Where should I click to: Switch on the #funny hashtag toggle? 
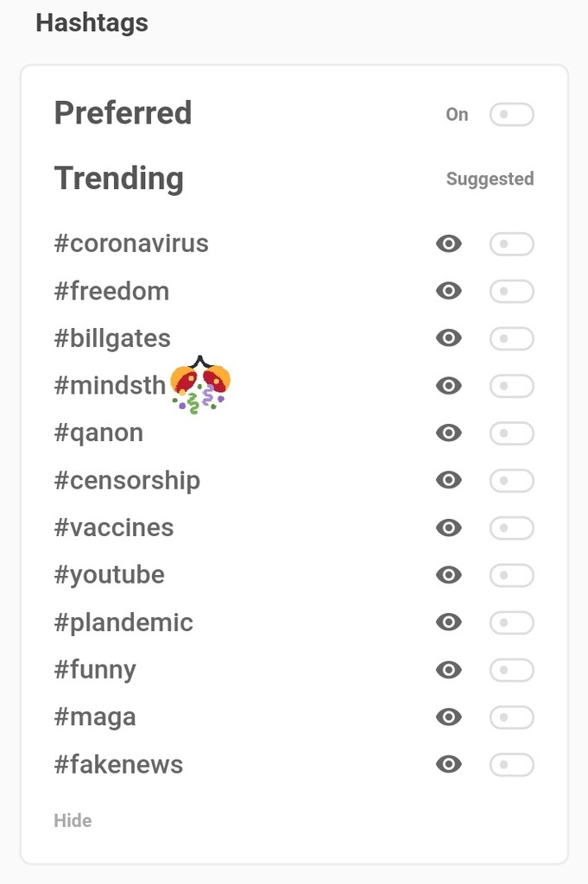511,670
